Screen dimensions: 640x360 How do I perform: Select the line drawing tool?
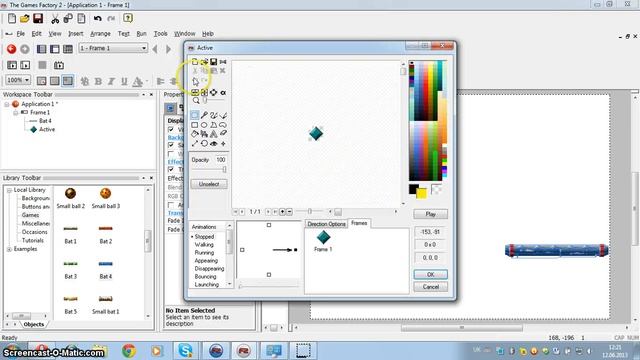point(195,143)
